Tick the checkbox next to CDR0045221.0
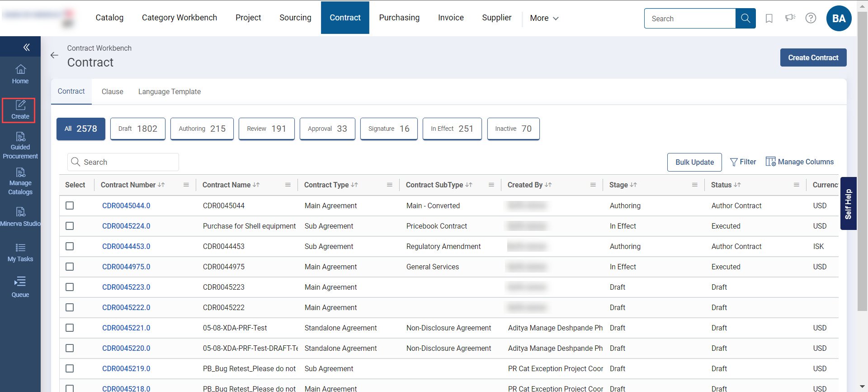This screenshot has height=392, width=868. (x=70, y=328)
